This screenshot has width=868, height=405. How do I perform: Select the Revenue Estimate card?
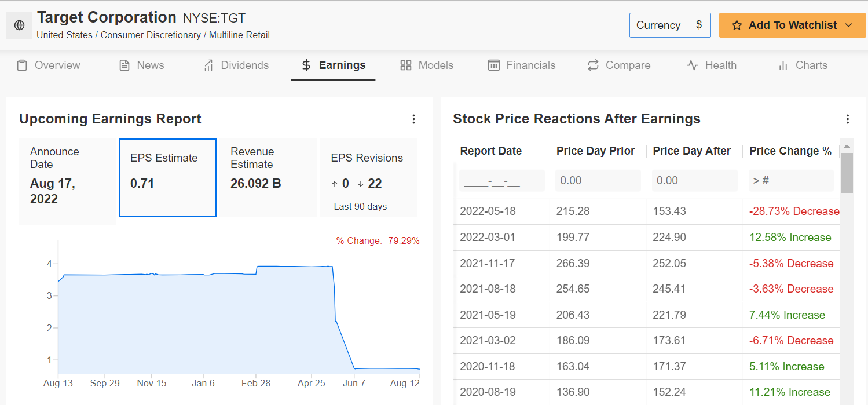(268, 177)
